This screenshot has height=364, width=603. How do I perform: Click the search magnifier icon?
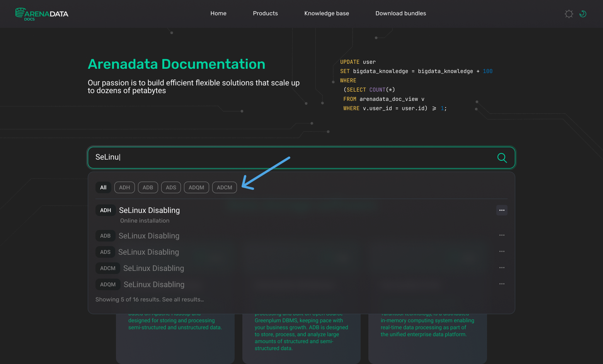(x=502, y=158)
